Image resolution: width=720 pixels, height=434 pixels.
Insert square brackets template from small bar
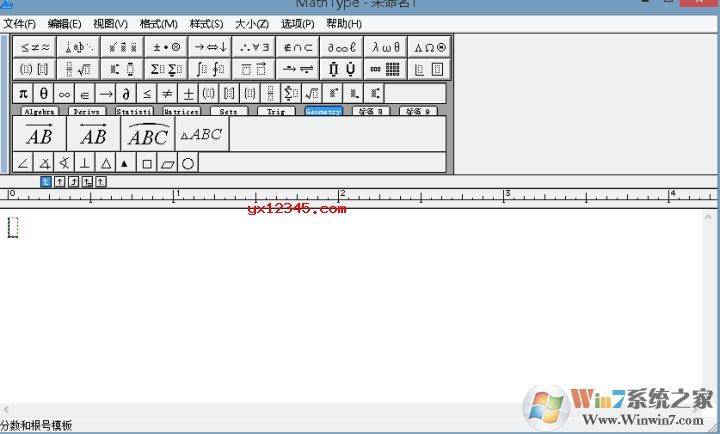[230, 94]
